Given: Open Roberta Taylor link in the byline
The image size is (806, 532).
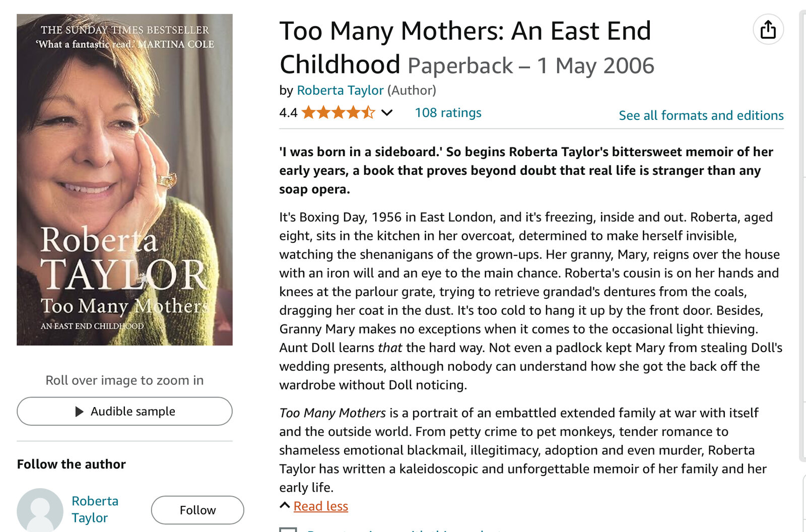Looking at the screenshot, I should 340,90.
